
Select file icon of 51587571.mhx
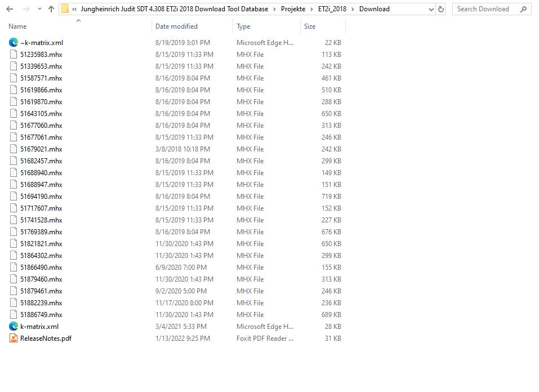14,78
